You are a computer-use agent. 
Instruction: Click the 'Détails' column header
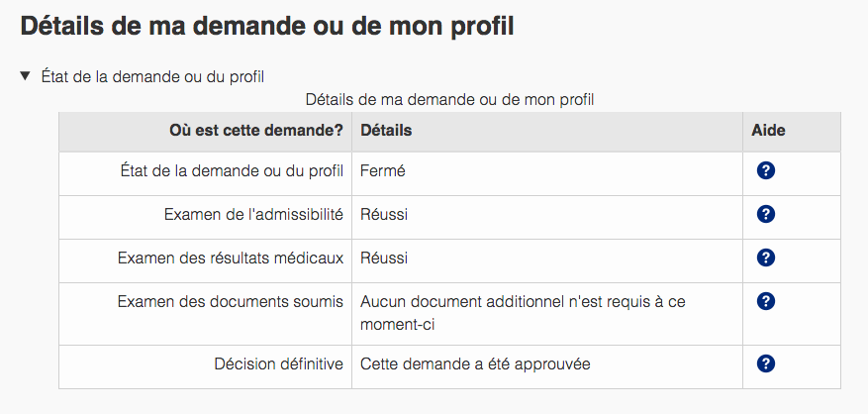pyautogui.click(x=386, y=131)
